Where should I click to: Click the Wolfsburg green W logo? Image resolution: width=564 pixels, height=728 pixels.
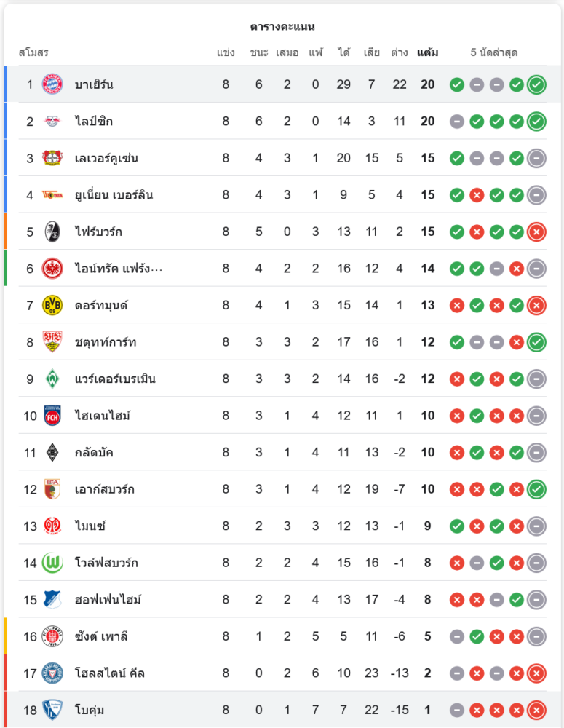pos(52,563)
